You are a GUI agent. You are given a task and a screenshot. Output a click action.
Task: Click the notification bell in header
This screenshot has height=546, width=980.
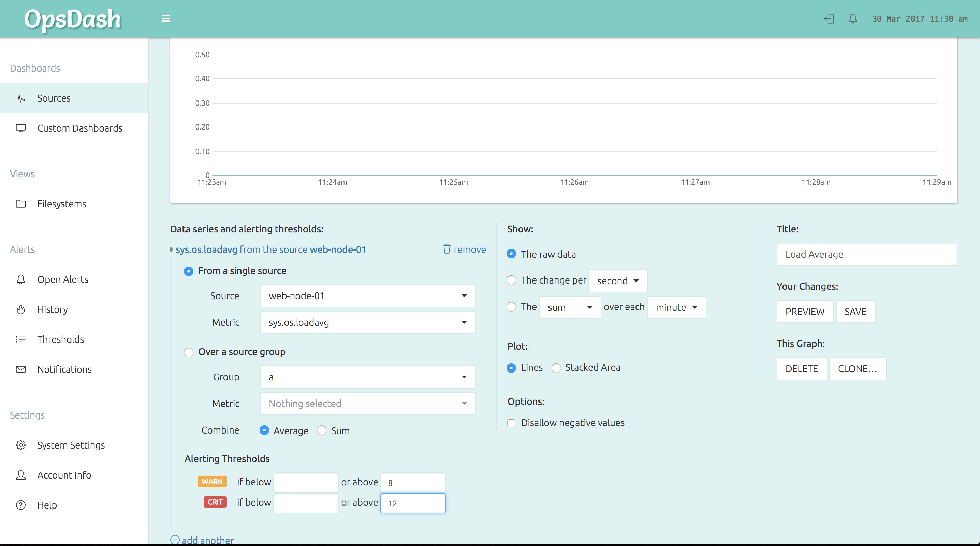click(852, 19)
